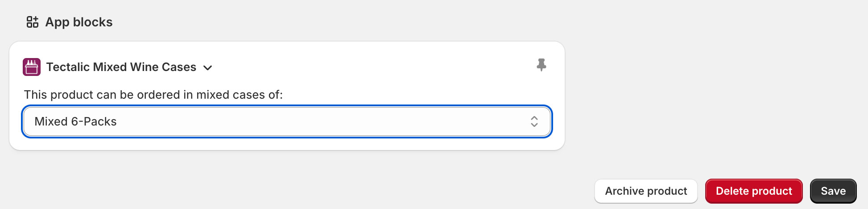Click the Tectalic Mixed Wine Cases title text
Screen dimensions: 868x209
121,67
